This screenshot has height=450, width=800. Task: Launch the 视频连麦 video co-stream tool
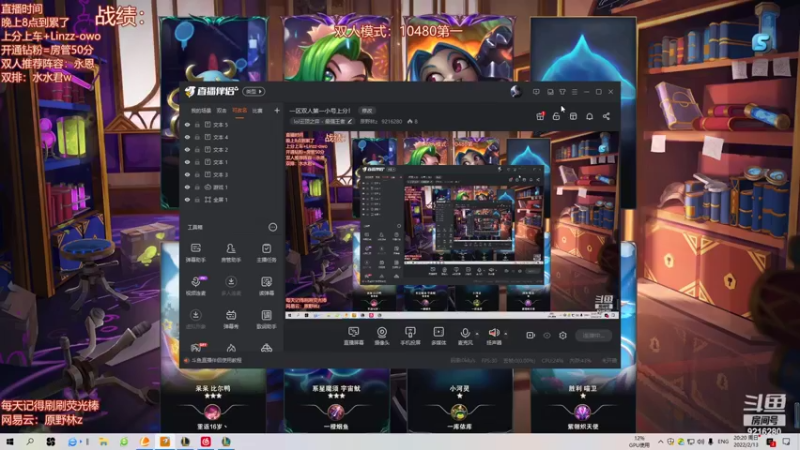195,286
